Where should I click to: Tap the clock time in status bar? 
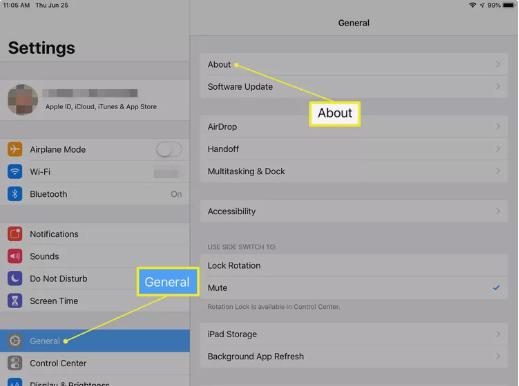[x=16, y=5]
